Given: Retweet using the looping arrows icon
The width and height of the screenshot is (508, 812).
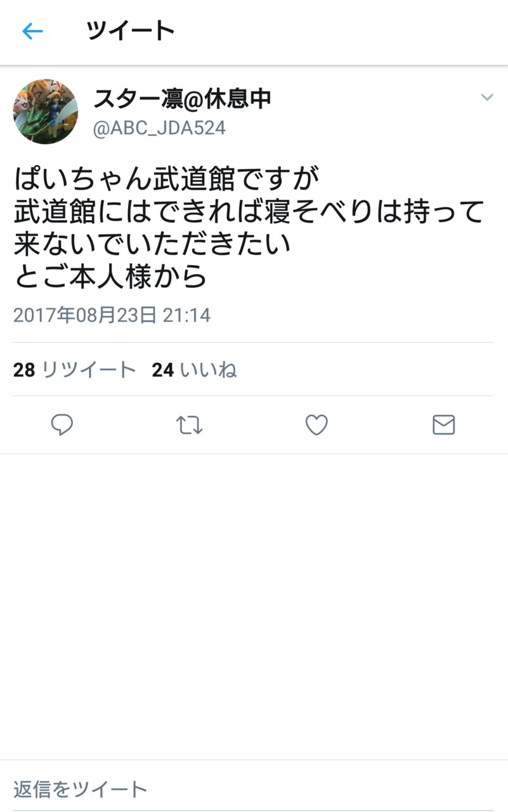Looking at the screenshot, I should pos(189,425).
